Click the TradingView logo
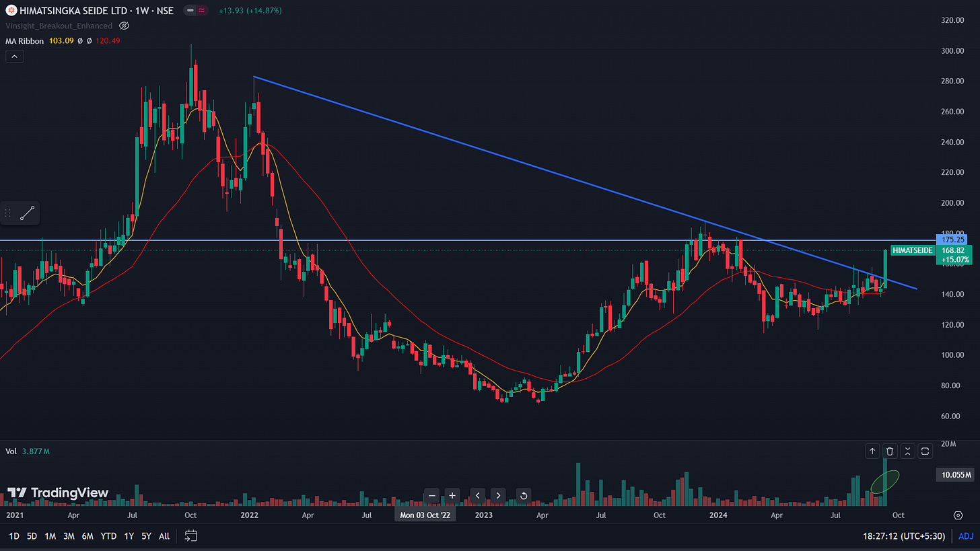This screenshot has height=551, width=980. click(x=57, y=492)
